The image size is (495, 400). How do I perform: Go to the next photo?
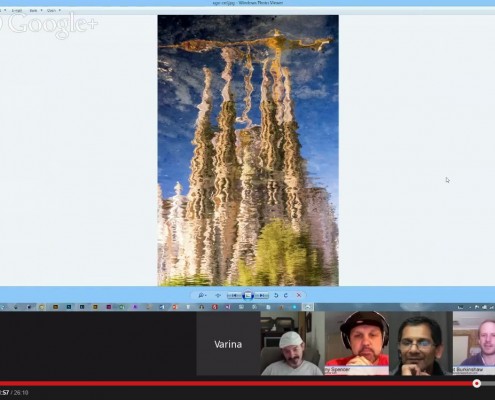coord(262,295)
